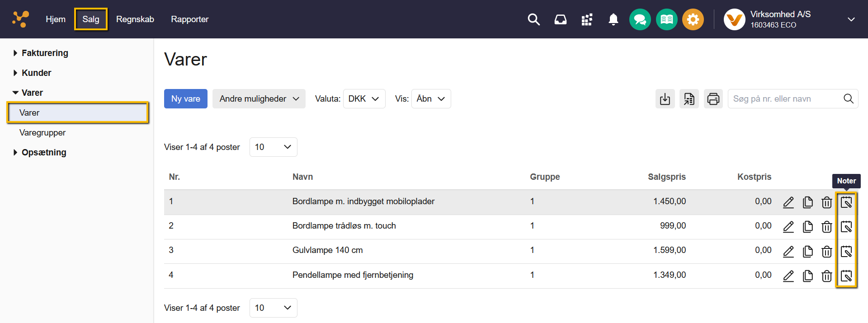Open the Valuta DKK dropdown

click(364, 99)
